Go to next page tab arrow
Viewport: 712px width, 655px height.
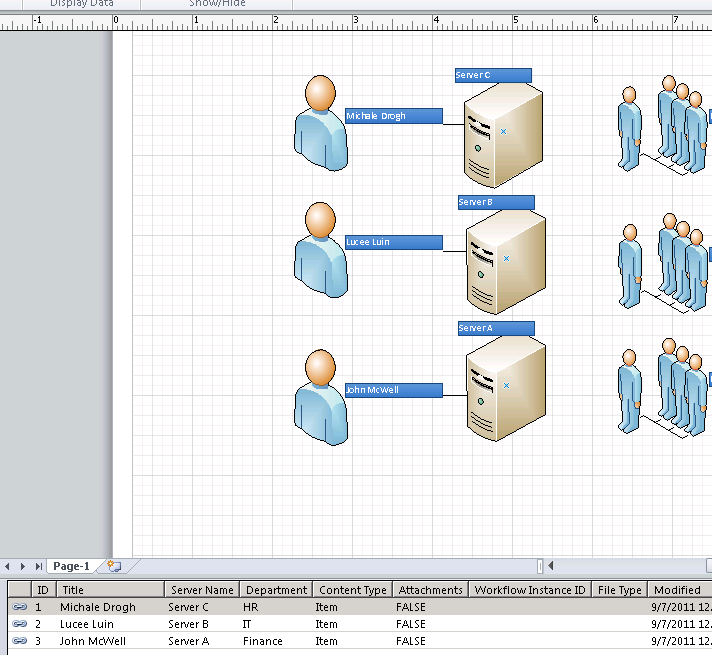click(x=23, y=566)
